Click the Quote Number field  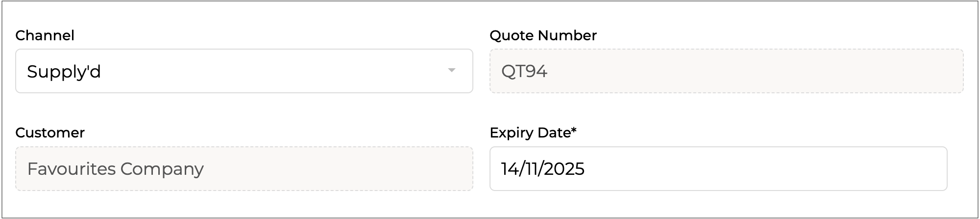pyautogui.click(x=726, y=71)
